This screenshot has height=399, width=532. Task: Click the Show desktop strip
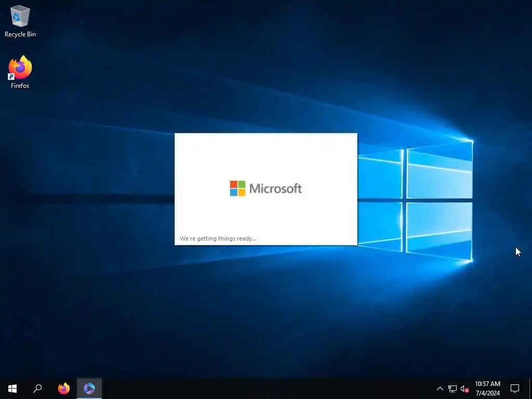click(530, 389)
